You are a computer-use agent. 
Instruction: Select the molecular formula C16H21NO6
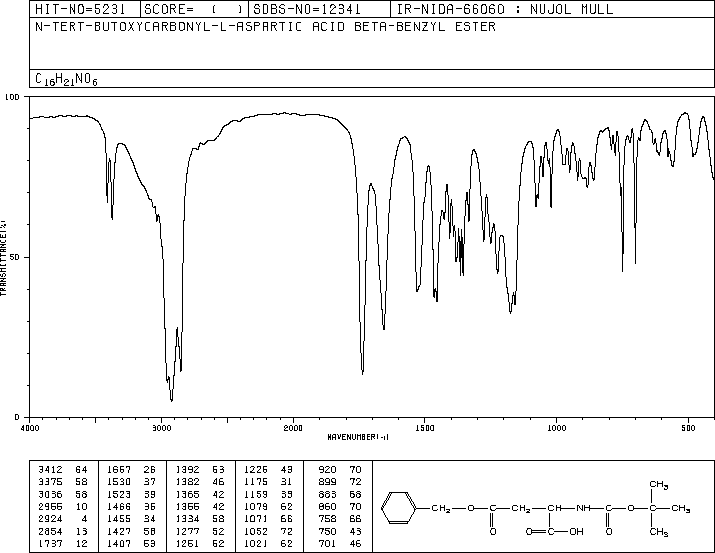point(66,79)
